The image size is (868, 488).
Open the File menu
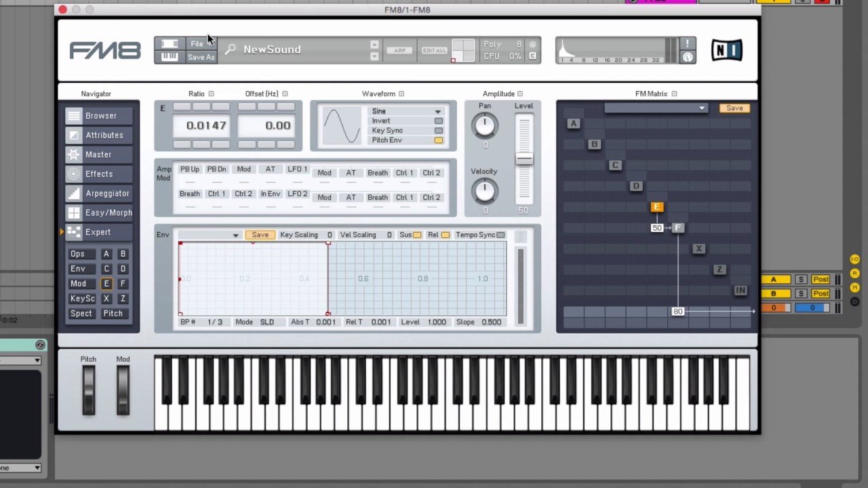(x=197, y=44)
